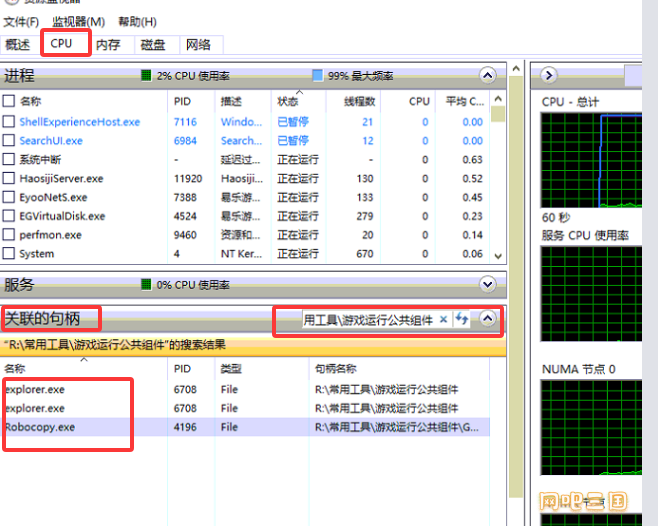Click inside the handle search field
The width and height of the screenshot is (658, 526).
click(x=368, y=320)
